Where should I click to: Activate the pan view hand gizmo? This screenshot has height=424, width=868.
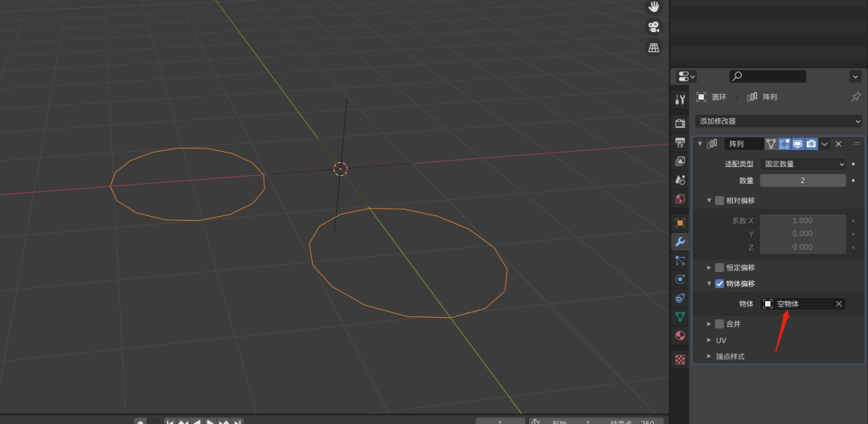654,6
